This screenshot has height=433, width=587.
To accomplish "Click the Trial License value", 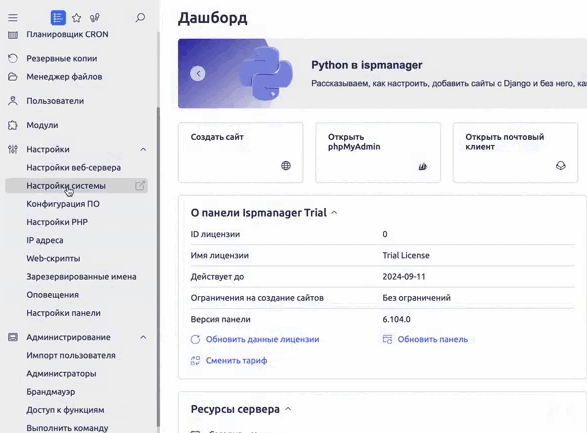I will pos(406,255).
